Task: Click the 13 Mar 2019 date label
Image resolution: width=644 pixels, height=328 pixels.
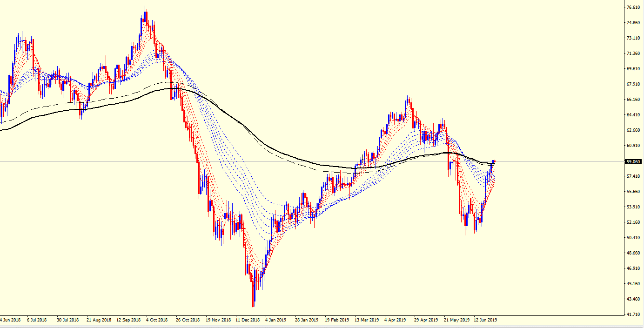Action: (367, 320)
